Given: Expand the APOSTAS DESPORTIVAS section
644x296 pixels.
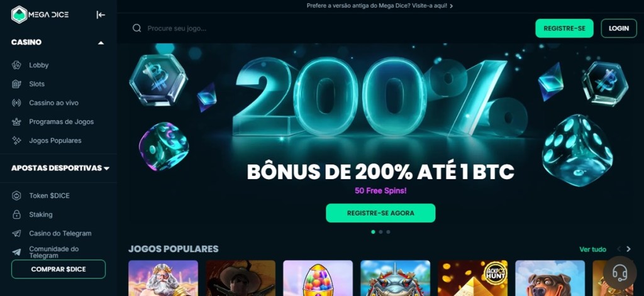Looking at the screenshot, I should tap(107, 168).
